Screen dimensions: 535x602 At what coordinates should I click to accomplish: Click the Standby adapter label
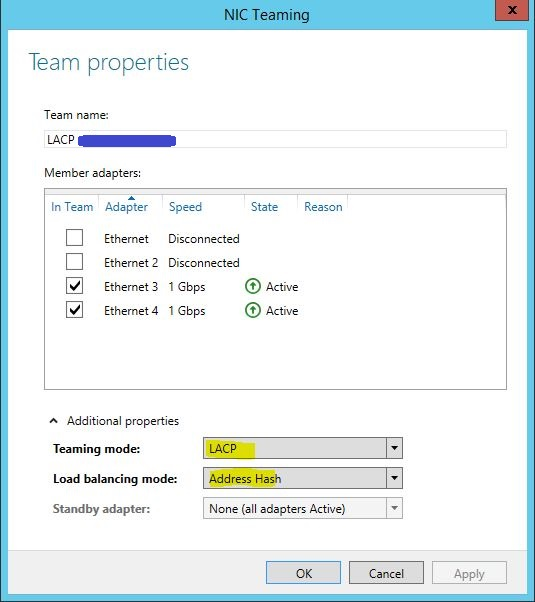(x=101, y=509)
